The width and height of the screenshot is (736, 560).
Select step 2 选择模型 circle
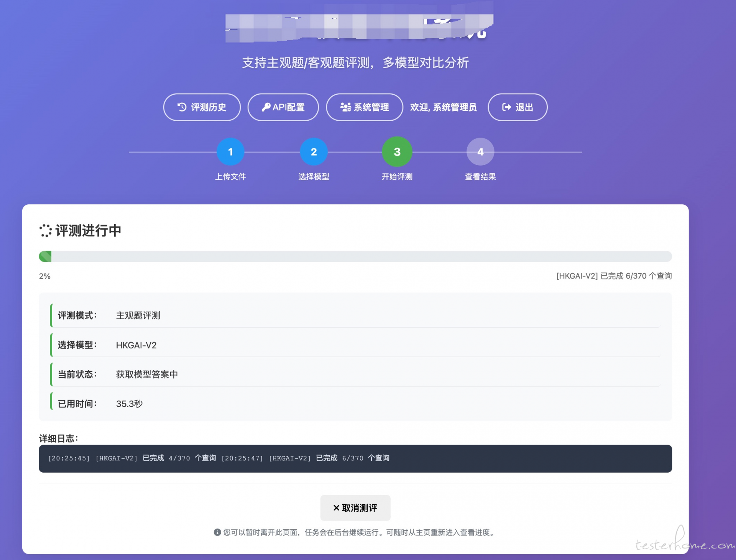pos(314,152)
